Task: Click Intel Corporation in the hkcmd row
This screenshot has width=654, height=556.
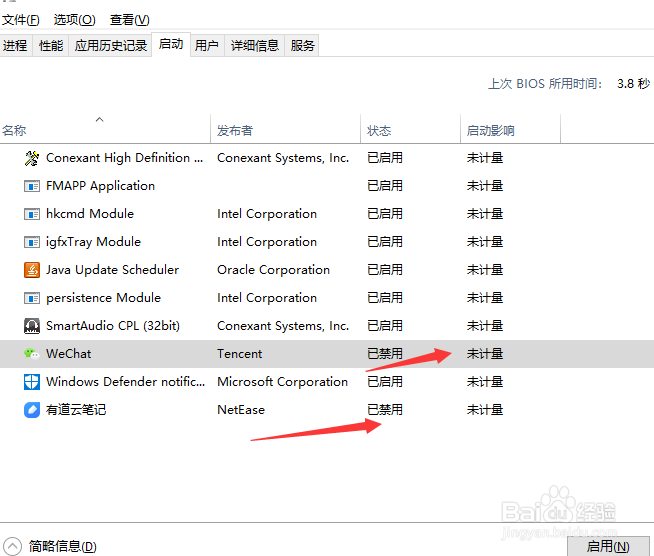Action: 267,214
